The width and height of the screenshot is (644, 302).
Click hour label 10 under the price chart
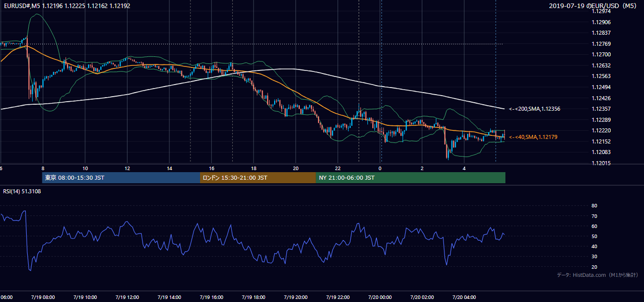pyautogui.click(x=85, y=168)
